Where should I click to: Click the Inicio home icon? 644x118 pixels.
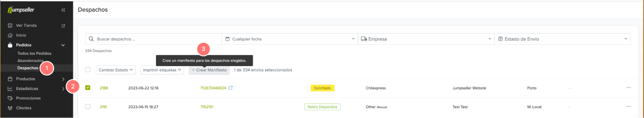click(x=10, y=35)
